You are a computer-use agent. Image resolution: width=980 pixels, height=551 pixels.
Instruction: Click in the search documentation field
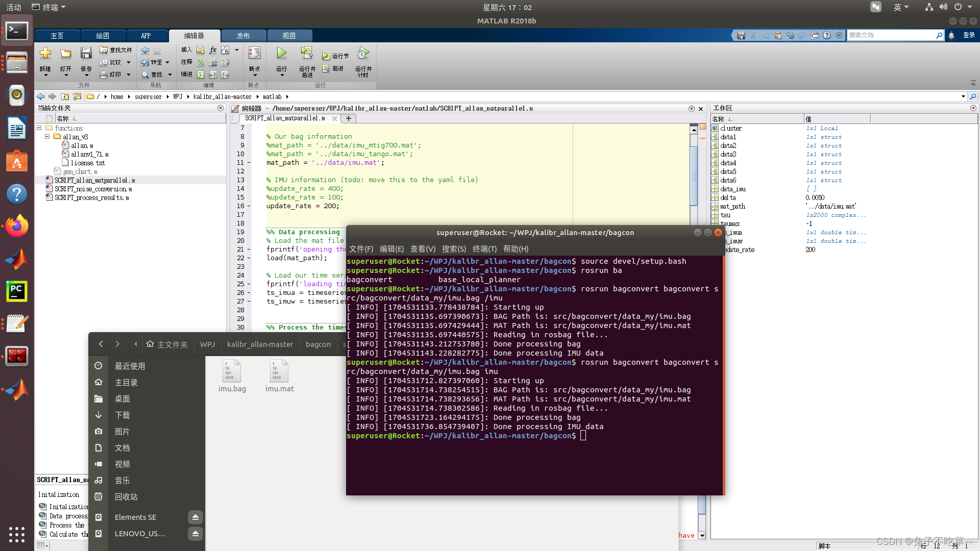tap(891, 35)
